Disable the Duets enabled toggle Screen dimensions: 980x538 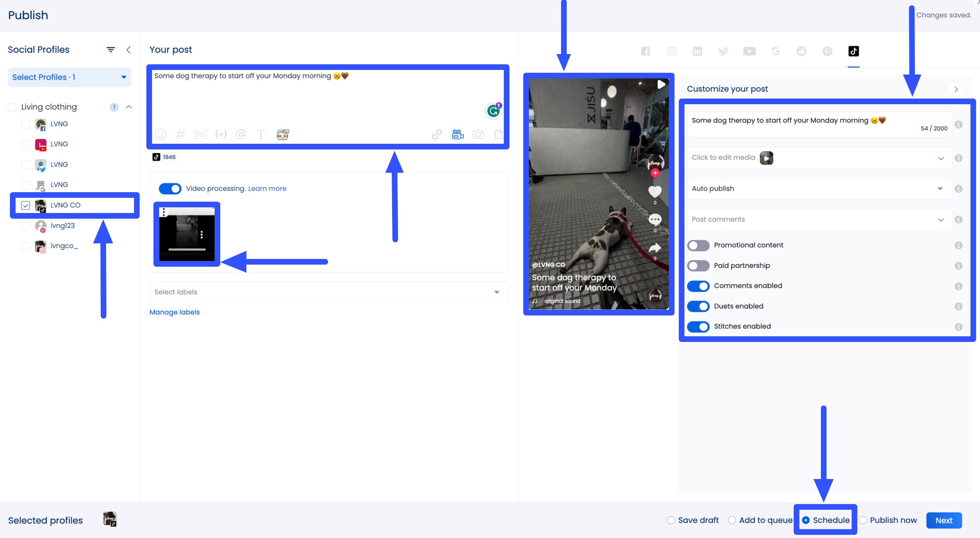[698, 306]
